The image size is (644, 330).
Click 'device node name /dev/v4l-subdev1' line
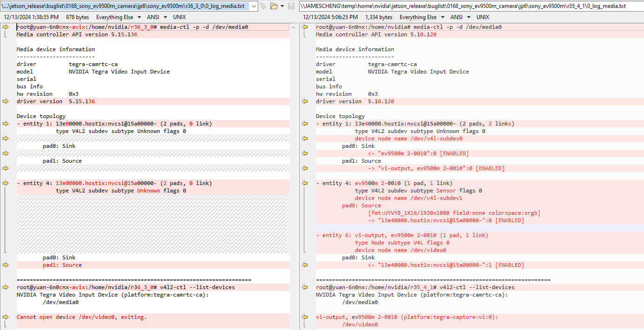tap(409, 198)
